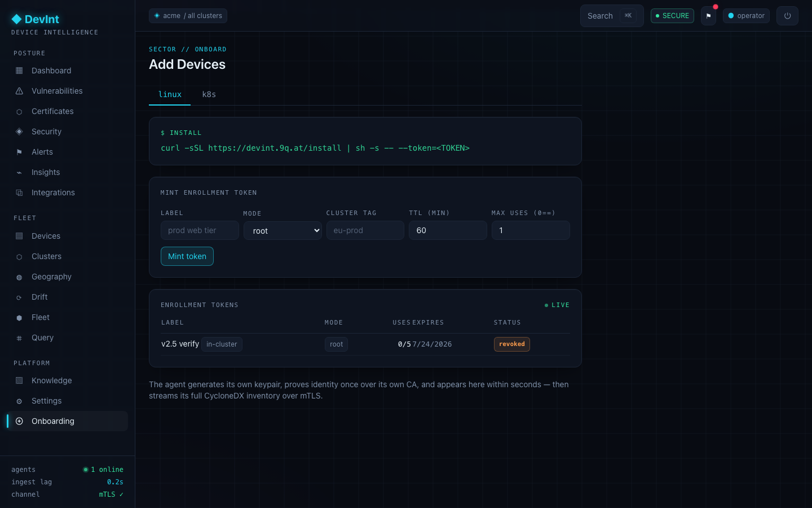Image resolution: width=812 pixels, height=508 pixels.
Task: Click the revoked status badge
Action: coord(512,344)
